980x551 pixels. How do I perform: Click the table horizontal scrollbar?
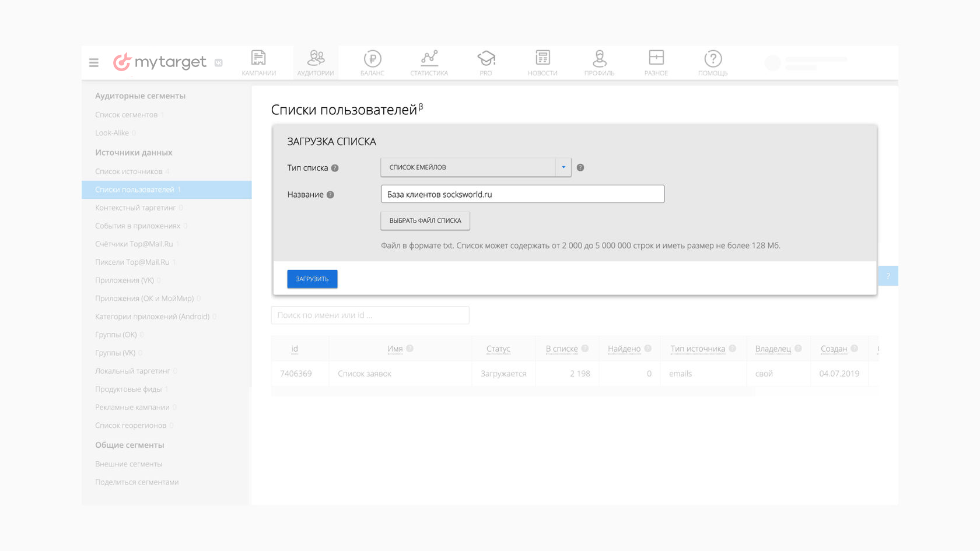513,393
